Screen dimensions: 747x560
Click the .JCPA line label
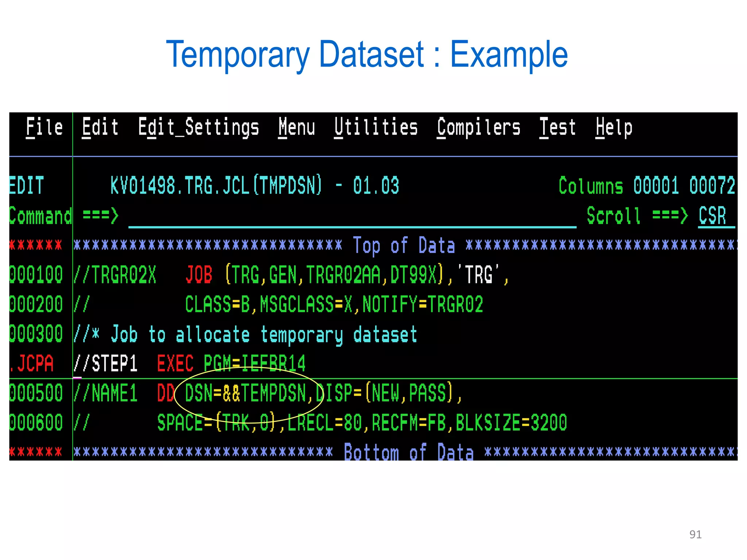(32, 363)
